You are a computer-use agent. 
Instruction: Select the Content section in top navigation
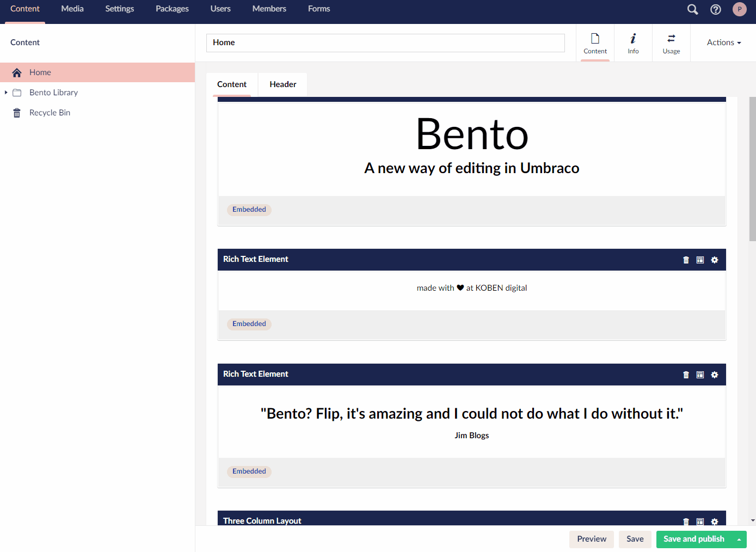pos(25,9)
